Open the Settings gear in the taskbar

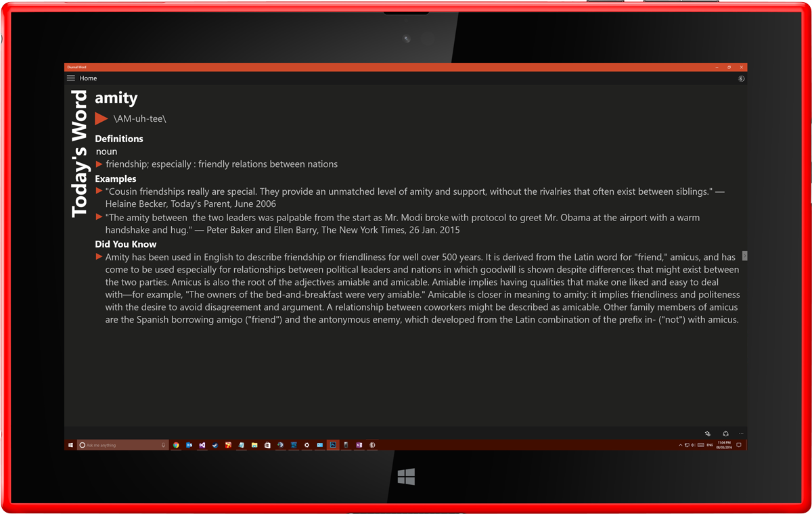(307, 445)
